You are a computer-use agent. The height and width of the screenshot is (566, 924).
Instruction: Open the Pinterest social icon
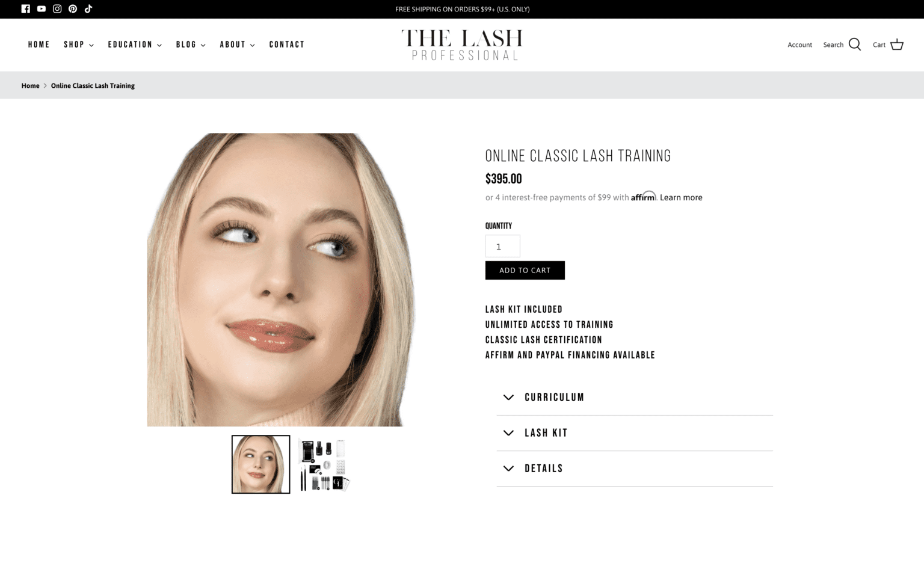click(73, 8)
